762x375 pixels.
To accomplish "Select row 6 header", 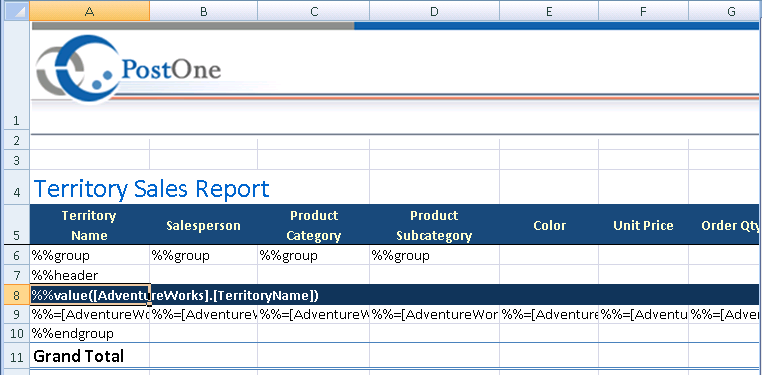I will 16,255.
